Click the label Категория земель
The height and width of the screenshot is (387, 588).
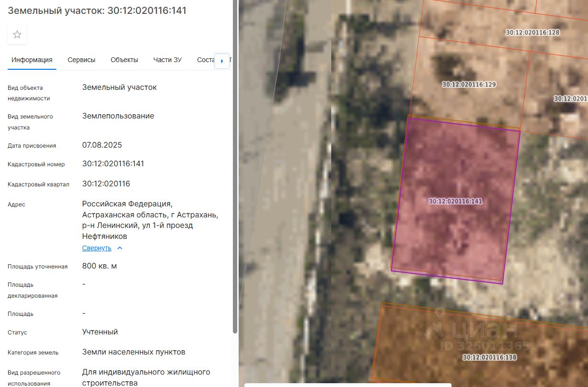pyautogui.click(x=33, y=353)
